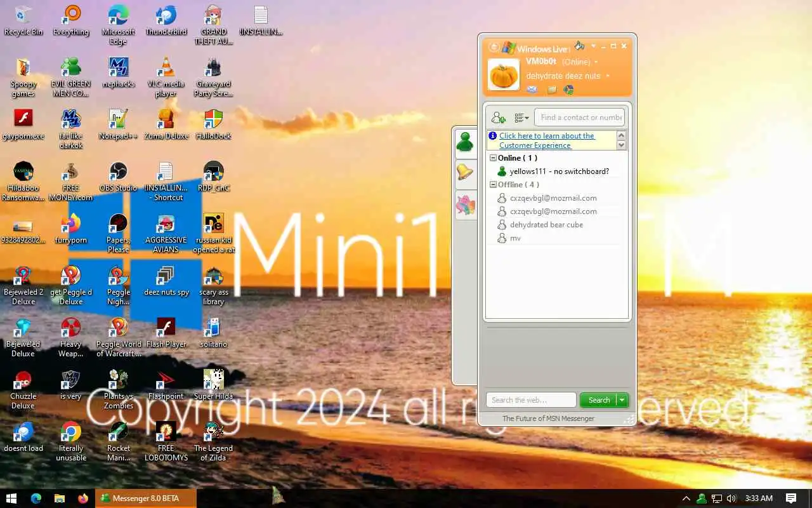The width and height of the screenshot is (812, 508).
Task: Select the Spoopy games desktop icon
Action: [23, 77]
